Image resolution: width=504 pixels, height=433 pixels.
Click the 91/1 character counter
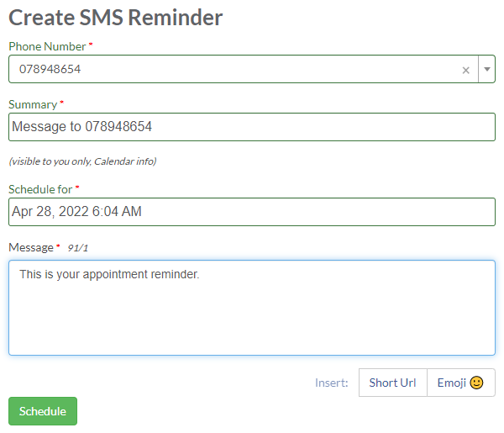tap(78, 248)
